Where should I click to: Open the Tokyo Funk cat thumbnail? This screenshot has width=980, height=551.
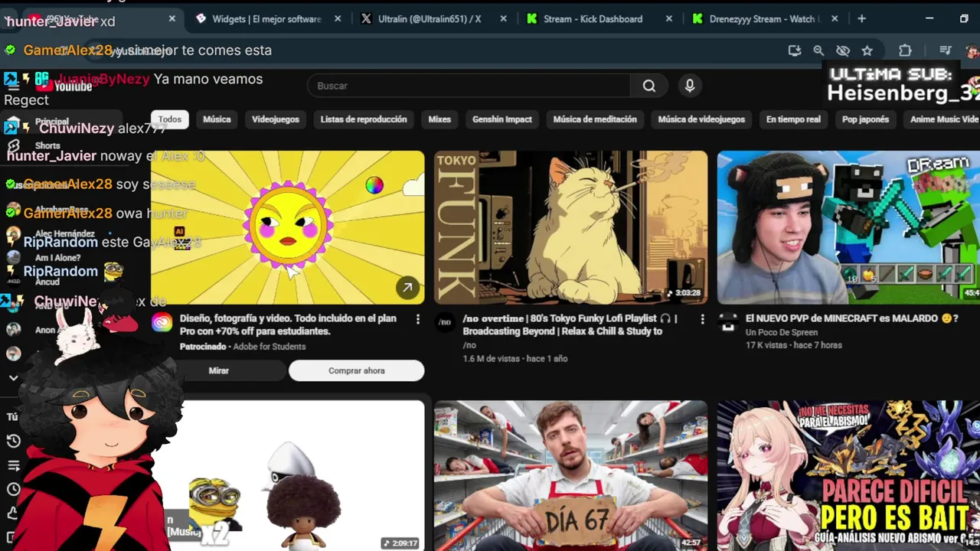tap(571, 227)
